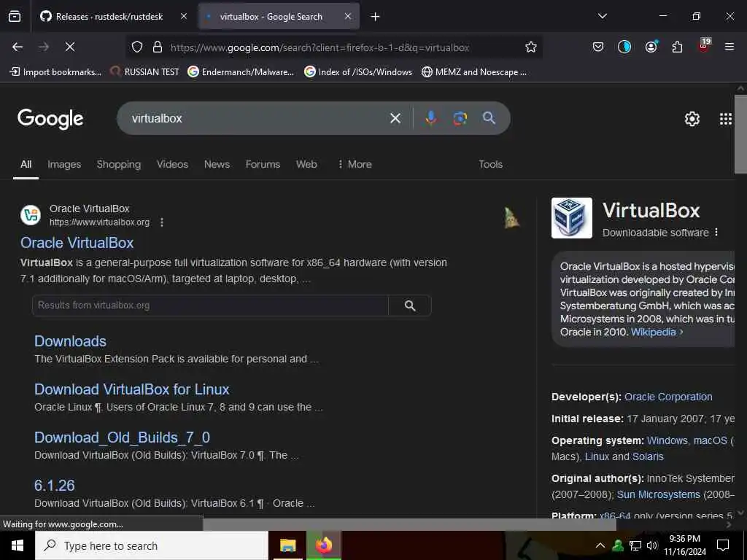Open Index of /ISOs/Windows bookmark
The width and height of the screenshot is (747, 560).
point(358,72)
